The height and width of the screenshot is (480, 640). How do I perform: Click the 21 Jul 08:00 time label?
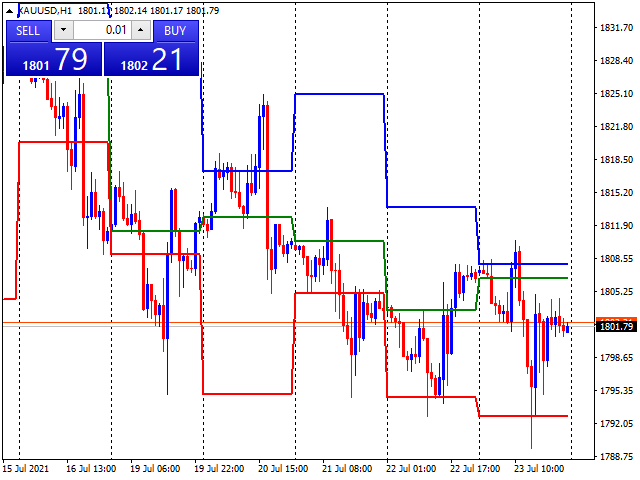click(347, 469)
